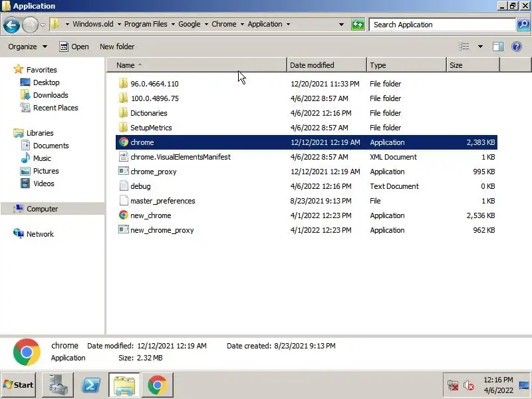Select the master_preferences file icon
The image size is (532, 399).
(124, 200)
